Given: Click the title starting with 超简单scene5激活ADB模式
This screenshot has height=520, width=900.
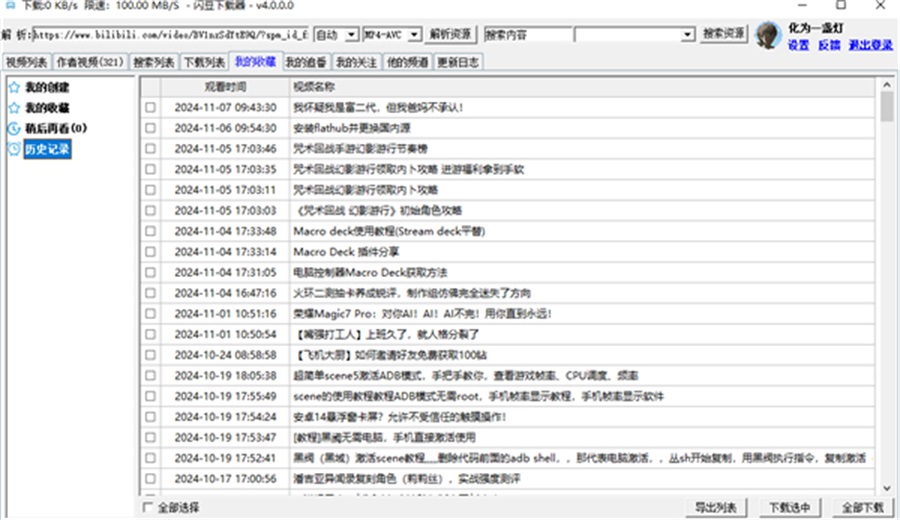Looking at the screenshot, I should click(465, 376).
